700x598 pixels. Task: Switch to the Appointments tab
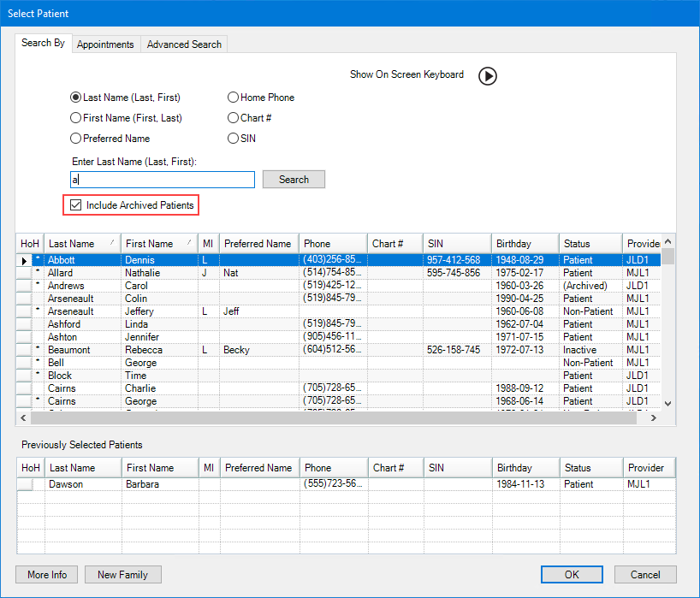[x=105, y=44]
